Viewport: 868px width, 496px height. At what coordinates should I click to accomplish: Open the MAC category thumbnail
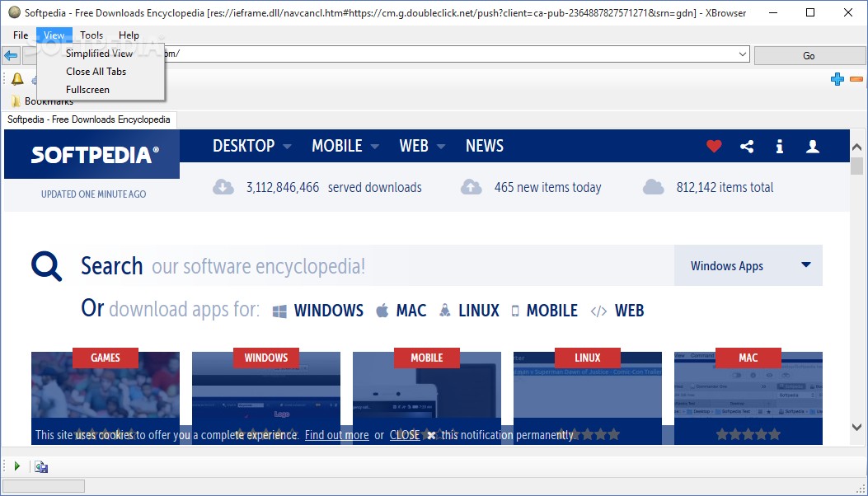(x=748, y=398)
